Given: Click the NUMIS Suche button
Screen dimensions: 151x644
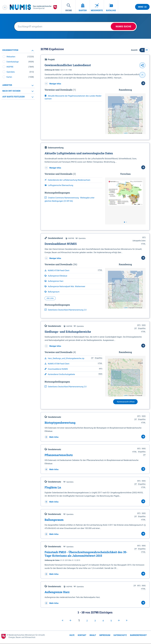Looking at the screenshot, I should pyautogui.click(x=123, y=26).
